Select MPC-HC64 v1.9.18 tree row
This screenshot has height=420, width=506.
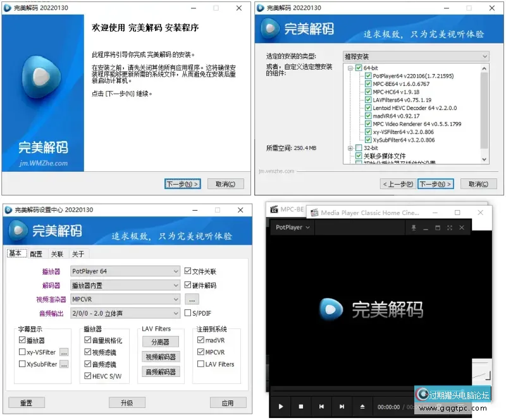click(x=396, y=92)
